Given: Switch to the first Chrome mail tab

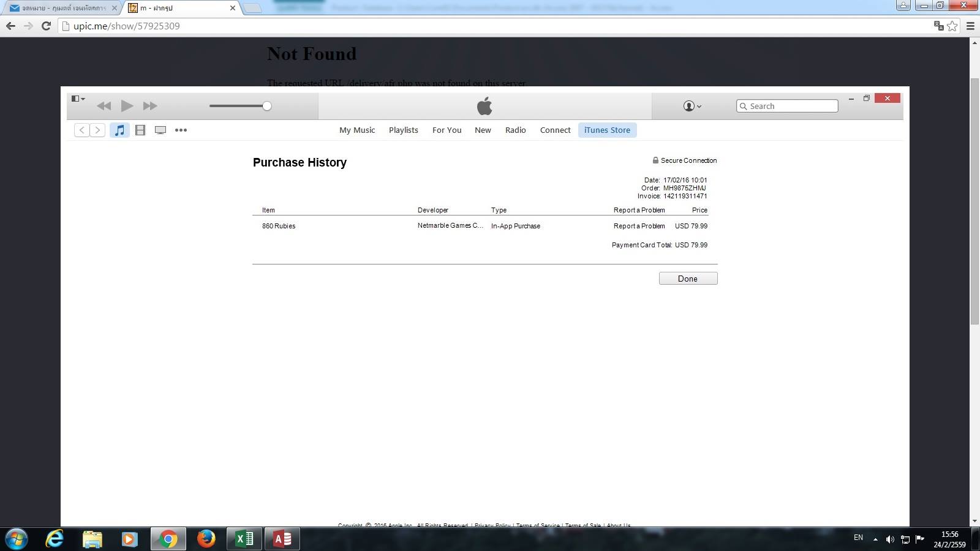Looking at the screenshot, I should pos(63,8).
